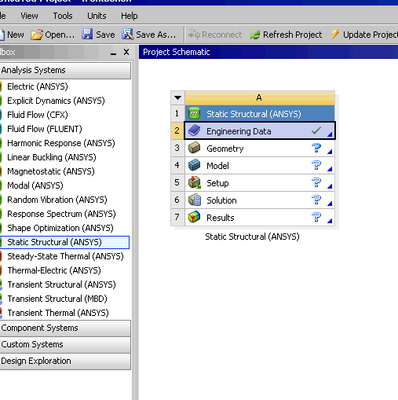
Task: Open system A dropdown arrow menu
Action: (178, 98)
